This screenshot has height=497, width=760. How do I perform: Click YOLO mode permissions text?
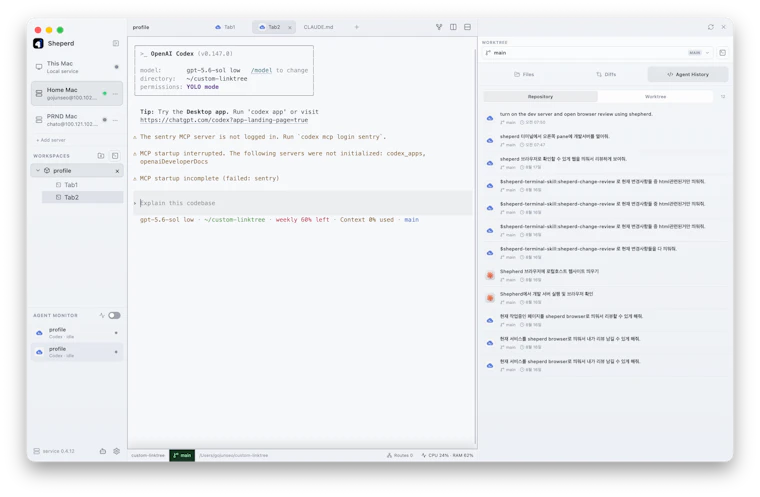(x=203, y=87)
